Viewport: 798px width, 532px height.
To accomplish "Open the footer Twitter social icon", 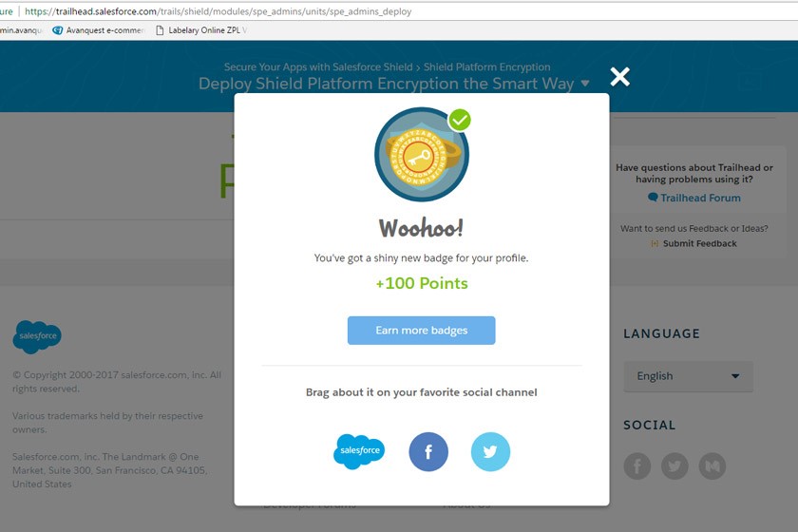I will click(x=674, y=465).
